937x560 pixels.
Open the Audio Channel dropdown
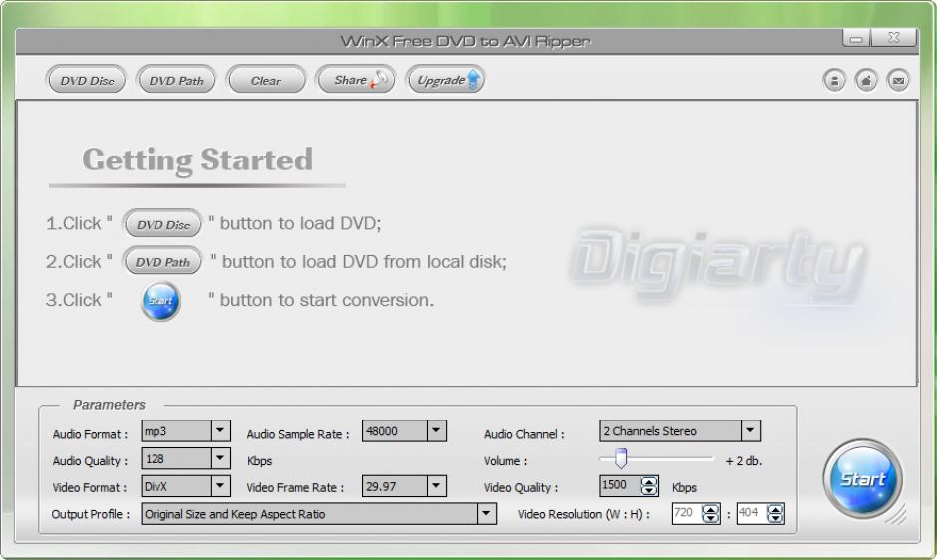(750, 430)
